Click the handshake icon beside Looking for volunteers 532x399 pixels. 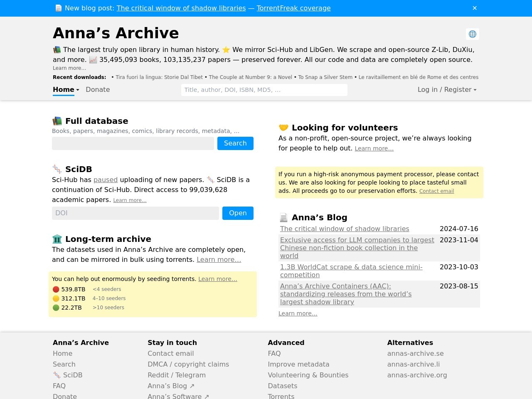pyautogui.click(x=283, y=128)
